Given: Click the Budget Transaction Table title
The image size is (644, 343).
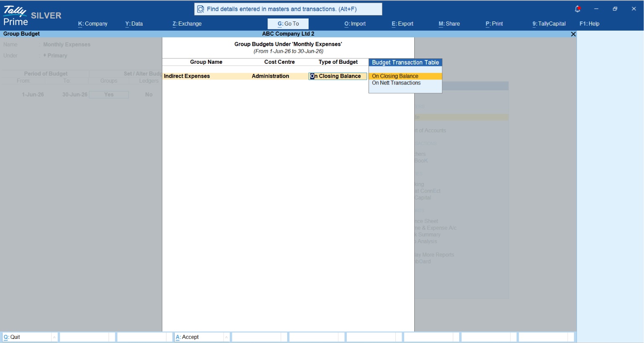Looking at the screenshot, I should tap(405, 63).
